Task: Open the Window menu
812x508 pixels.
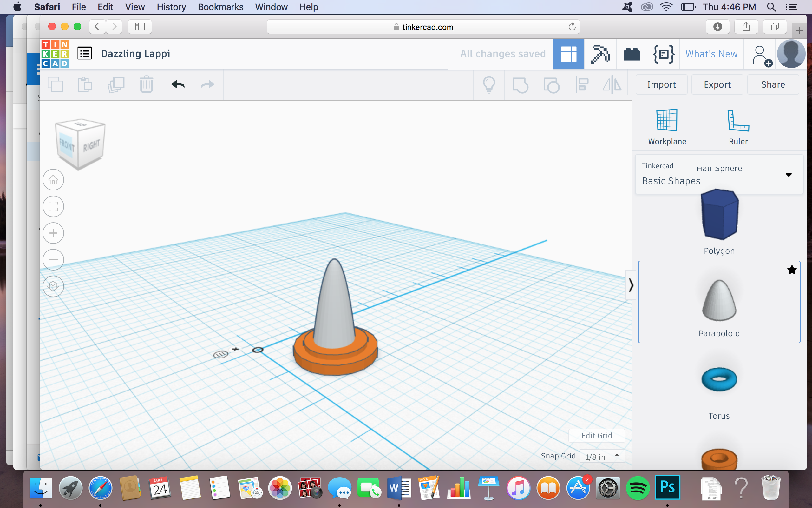Action: pyautogui.click(x=271, y=7)
